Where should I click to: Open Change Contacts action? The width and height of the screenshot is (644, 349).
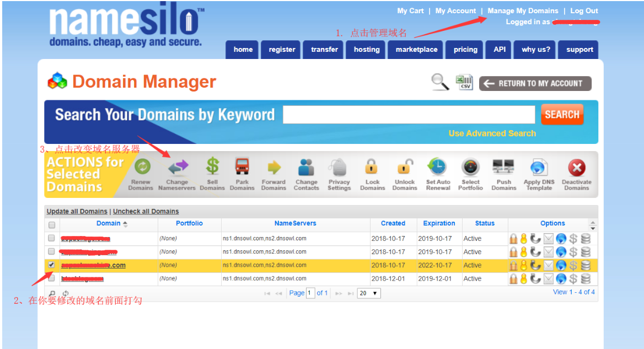point(306,167)
